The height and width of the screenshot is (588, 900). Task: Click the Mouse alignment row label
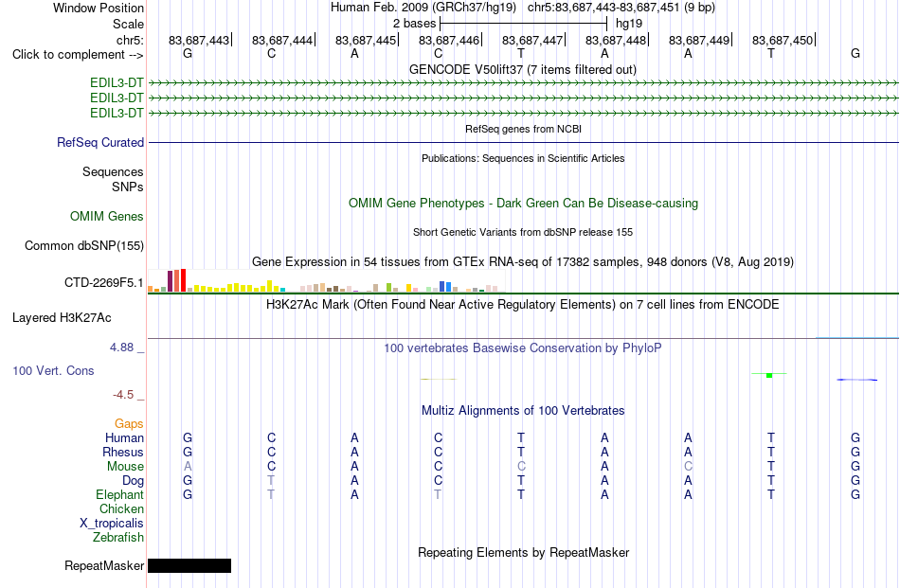coord(125,467)
